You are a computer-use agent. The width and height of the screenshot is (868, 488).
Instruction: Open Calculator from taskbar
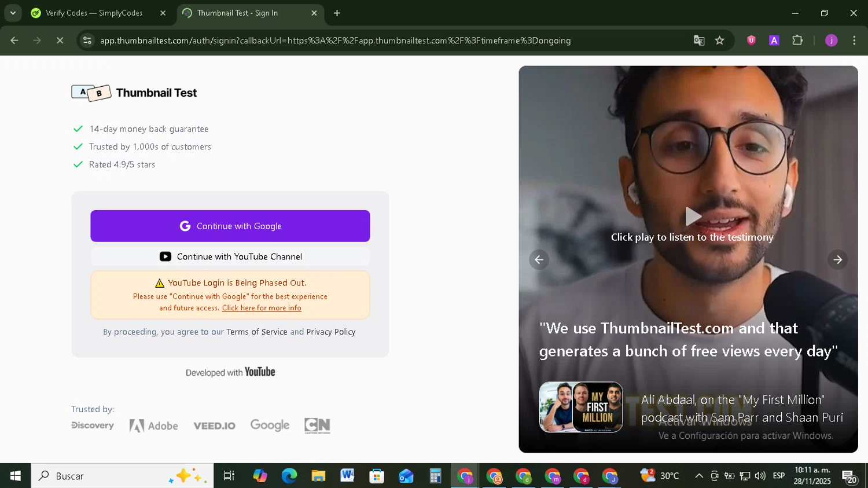[x=435, y=476]
